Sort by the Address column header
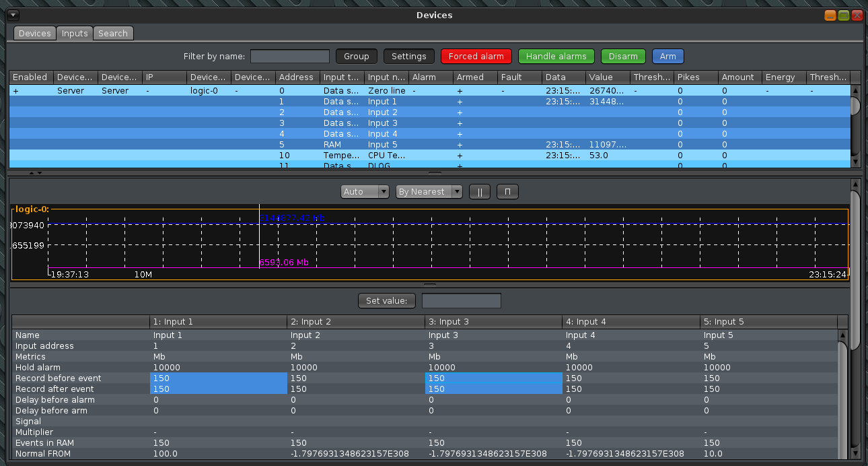Viewport: 868px width, 466px height. coord(296,77)
